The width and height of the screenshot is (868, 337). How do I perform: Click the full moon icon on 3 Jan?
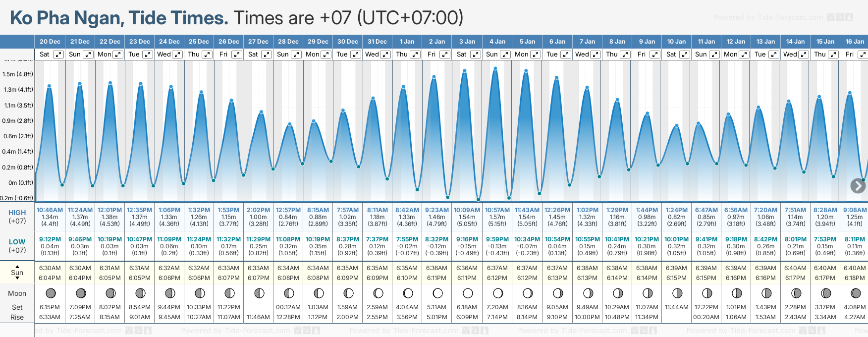coord(467,293)
